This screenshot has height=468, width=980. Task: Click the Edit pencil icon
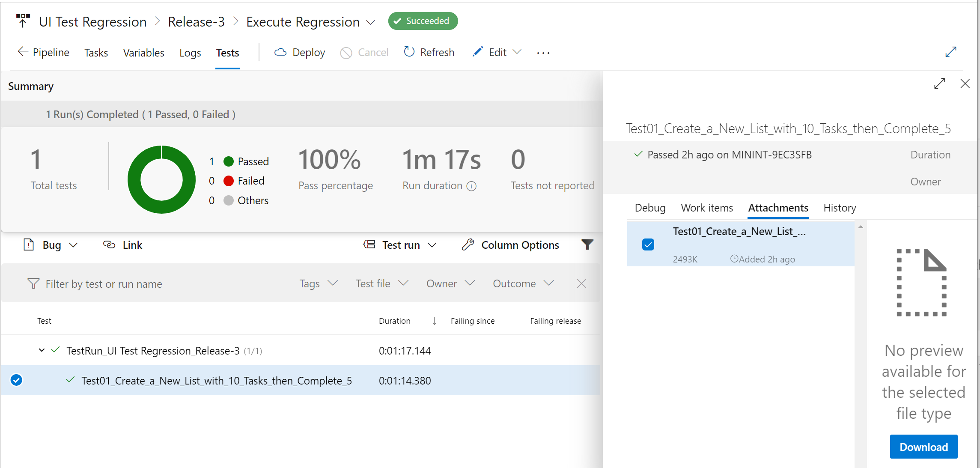pos(477,51)
